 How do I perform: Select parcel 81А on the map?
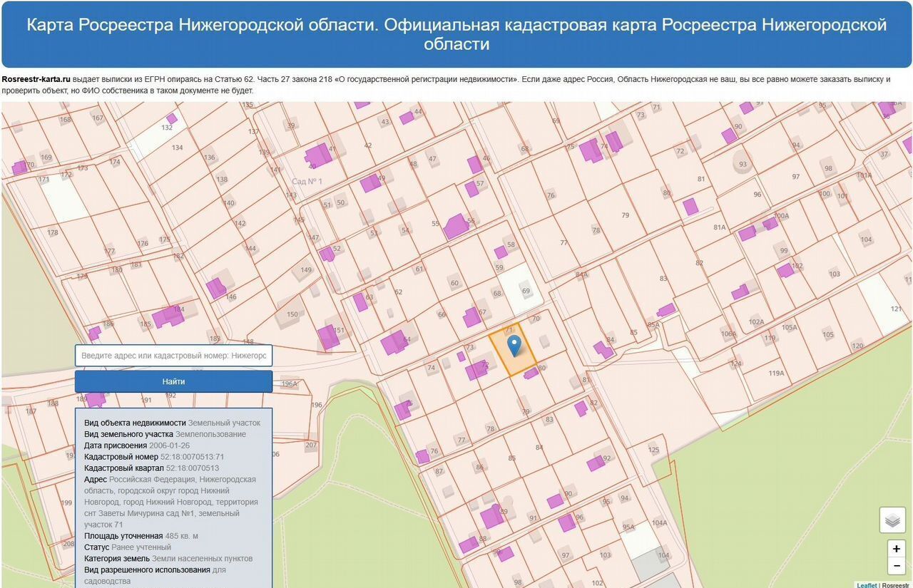(x=719, y=227)
